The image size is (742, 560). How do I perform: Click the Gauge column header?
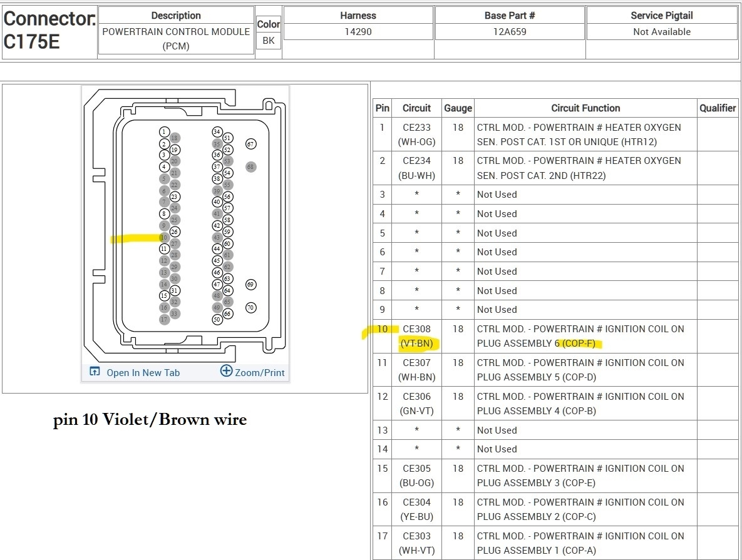[458, 108]
